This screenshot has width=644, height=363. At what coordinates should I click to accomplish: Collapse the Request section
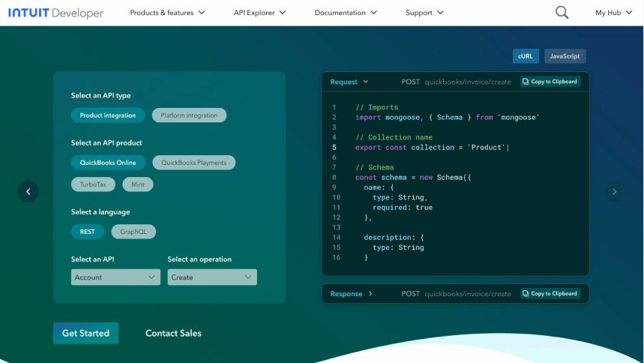pyautogui.click(x=349, y=82)
